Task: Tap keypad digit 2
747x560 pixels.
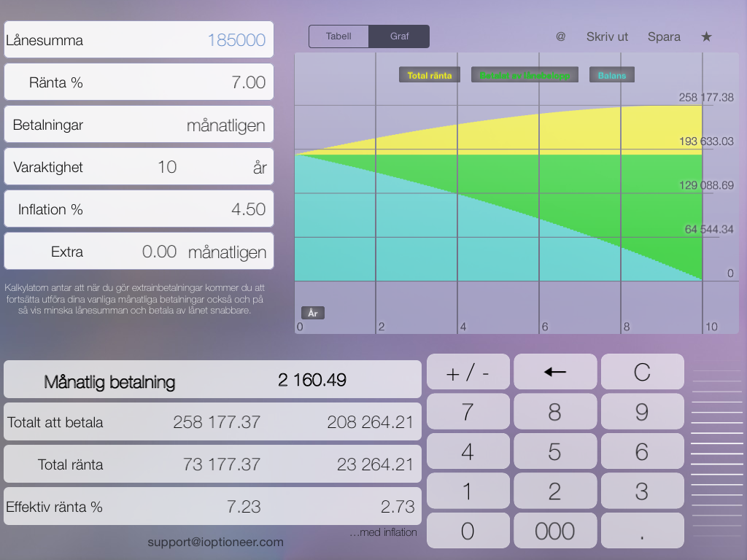Action: coord(555,491)
